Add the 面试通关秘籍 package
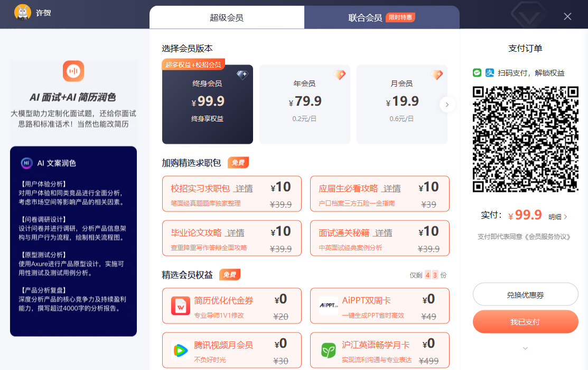588x370 pixels. coord(379,238)
